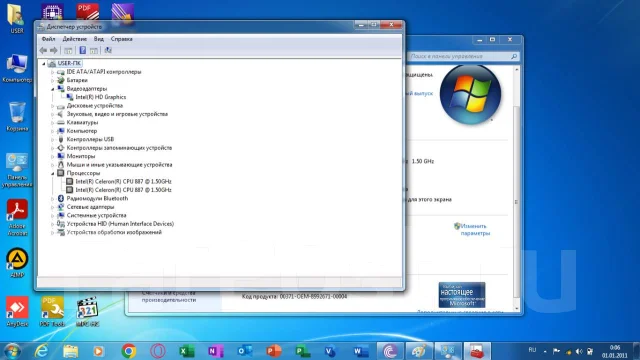The image size is (640, 360).
Task: Launch OneNote from taskbar
Action: pyautogui.click(x=216, y=351)
